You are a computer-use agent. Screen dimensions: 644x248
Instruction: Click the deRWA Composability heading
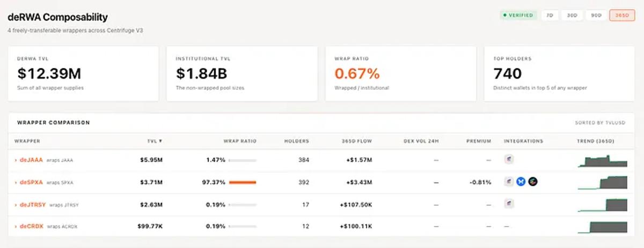click(57, 18)
